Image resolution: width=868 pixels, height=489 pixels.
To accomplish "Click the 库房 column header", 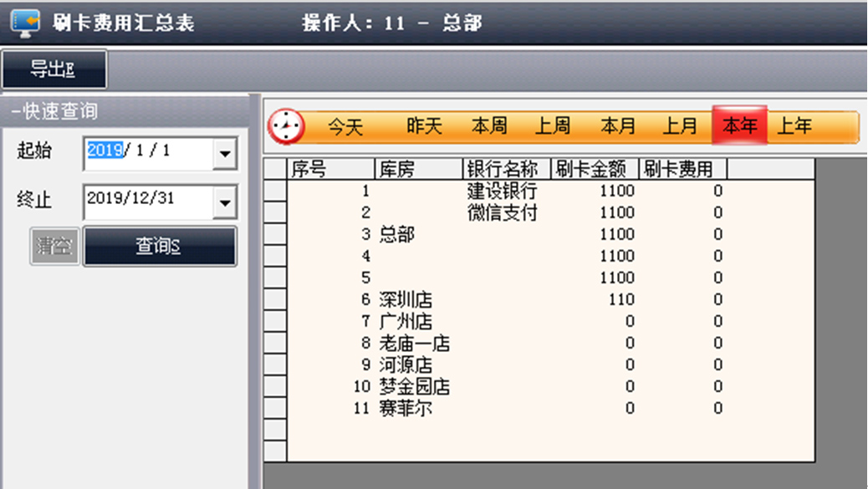I will pos(418,169).
